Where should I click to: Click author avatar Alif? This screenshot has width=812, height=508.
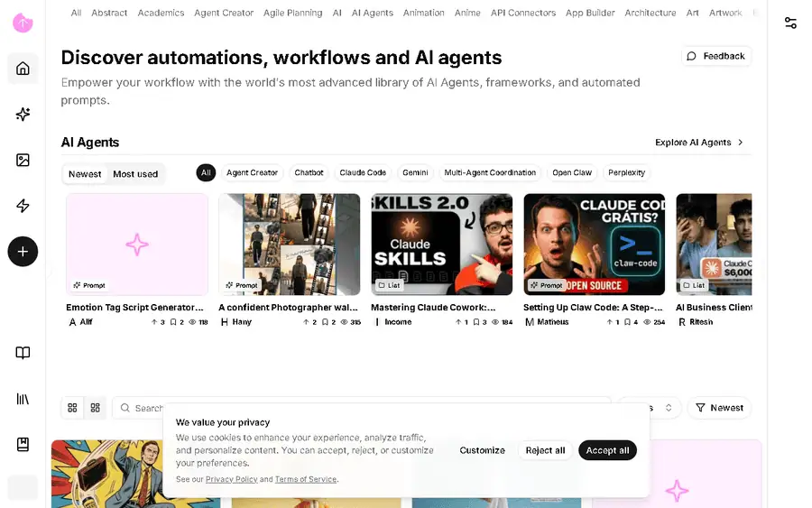click(72, 322)
